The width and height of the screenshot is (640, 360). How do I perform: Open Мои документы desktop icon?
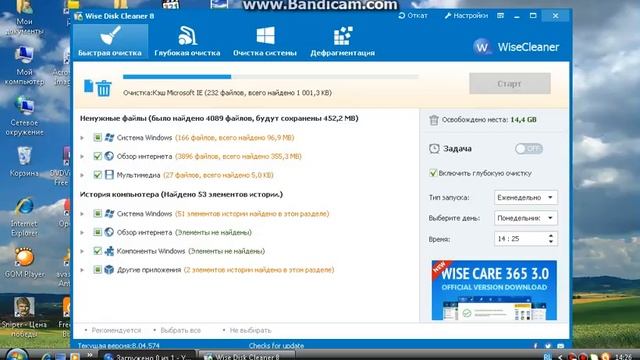pos(24,18)
